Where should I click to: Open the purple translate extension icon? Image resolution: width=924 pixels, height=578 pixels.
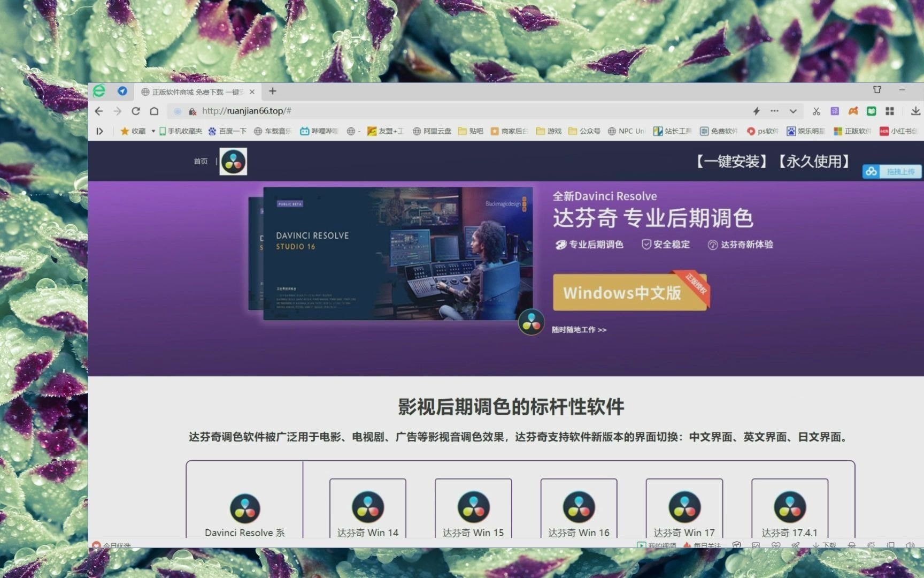click(x=835, y=111)
